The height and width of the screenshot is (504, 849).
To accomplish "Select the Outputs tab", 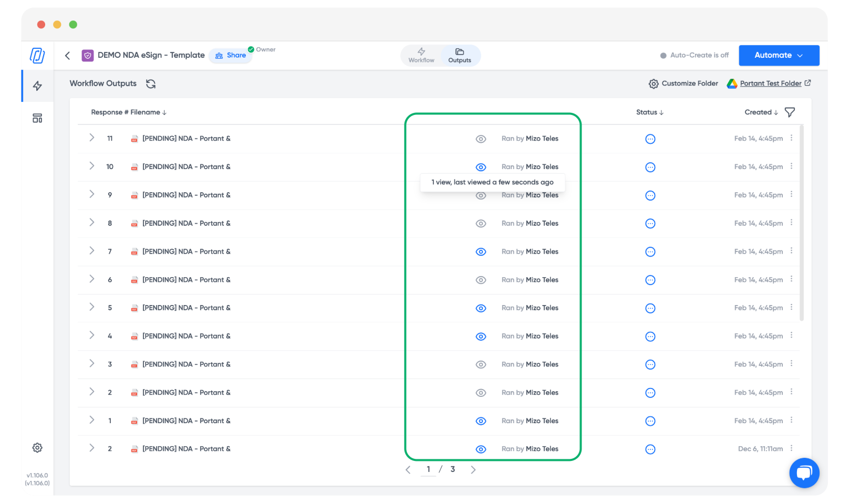I will [x=460, y=55].
